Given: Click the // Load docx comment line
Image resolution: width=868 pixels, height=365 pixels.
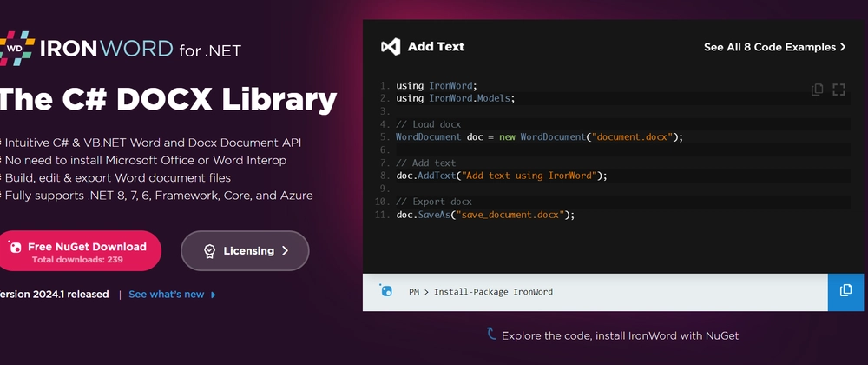Looking at the screenshot, I should (428, 124).
